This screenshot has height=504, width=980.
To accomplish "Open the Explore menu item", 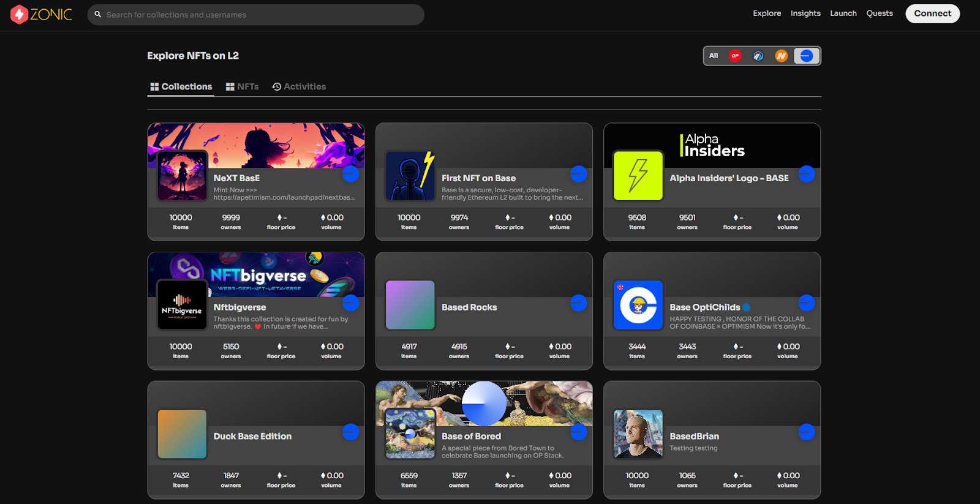I will pyautogui.click(x=767, y=13).
